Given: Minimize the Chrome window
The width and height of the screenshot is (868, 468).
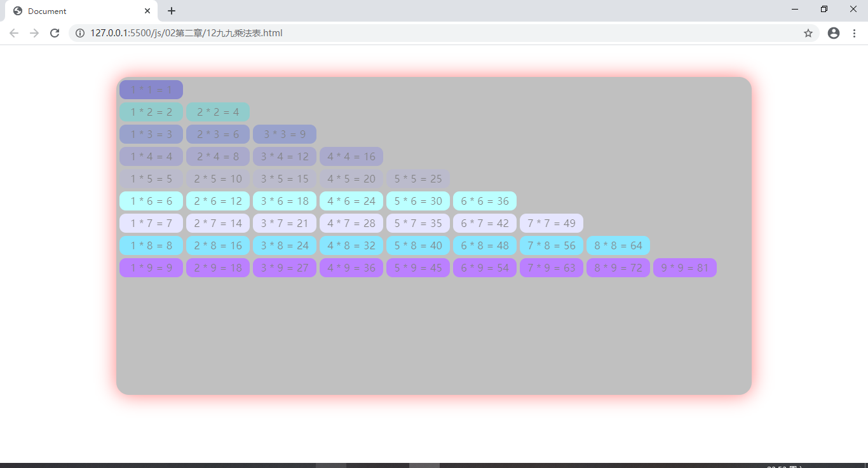Looking at the screenshot, I should (795, 9).
